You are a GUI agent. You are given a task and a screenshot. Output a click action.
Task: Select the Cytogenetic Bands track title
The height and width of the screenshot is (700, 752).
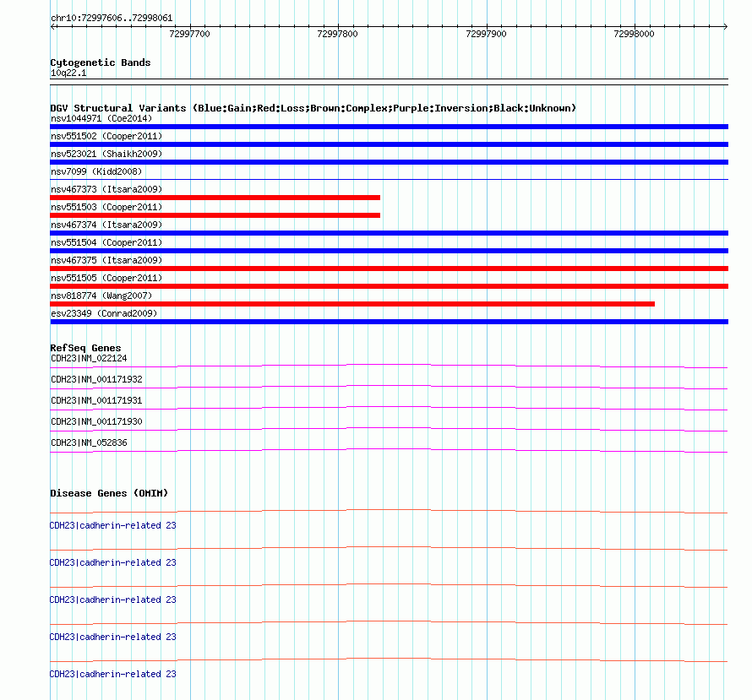coord(101,62)
